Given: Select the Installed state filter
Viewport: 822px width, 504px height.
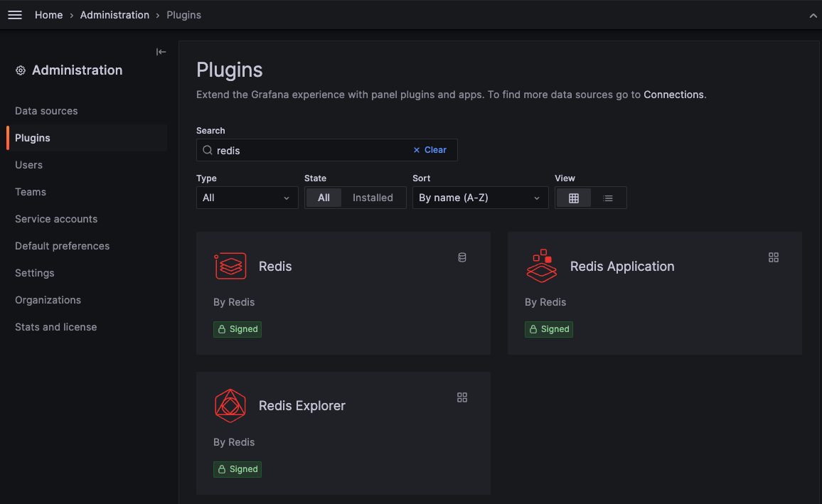Looking at the screenshot, I should (x=373, y=198).
